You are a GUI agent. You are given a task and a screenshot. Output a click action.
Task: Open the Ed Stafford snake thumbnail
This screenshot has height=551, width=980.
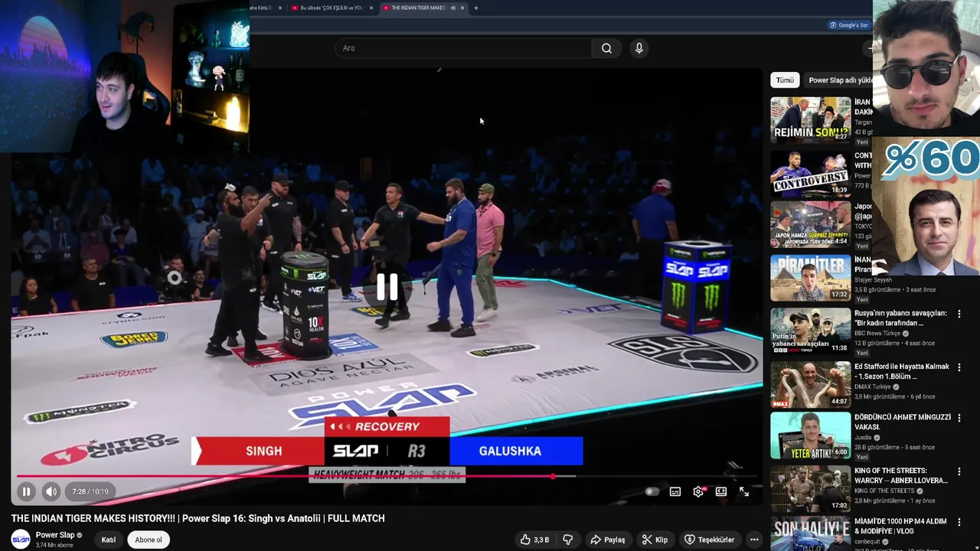[810, 383]
